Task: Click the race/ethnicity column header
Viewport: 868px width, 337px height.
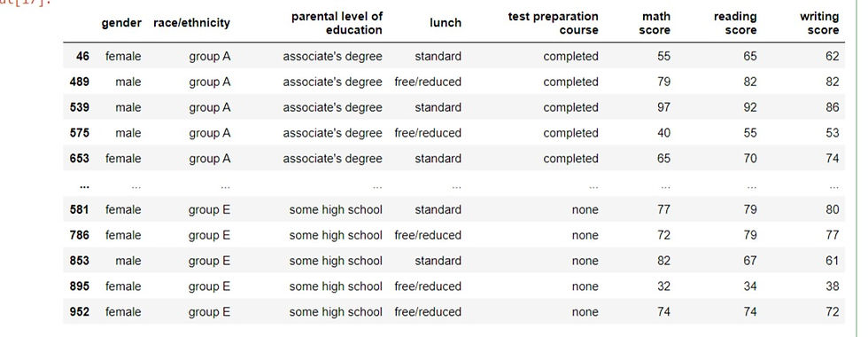Action: click(191, 23)
